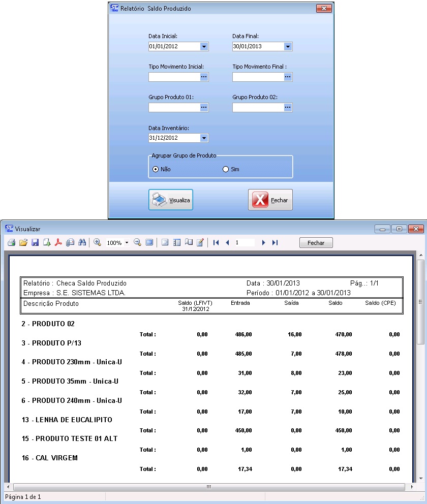Image resolution: width=427 pixels, height=504 pixels.
Task: Open a report file with folder icon
Action: [x=23, y=243]
